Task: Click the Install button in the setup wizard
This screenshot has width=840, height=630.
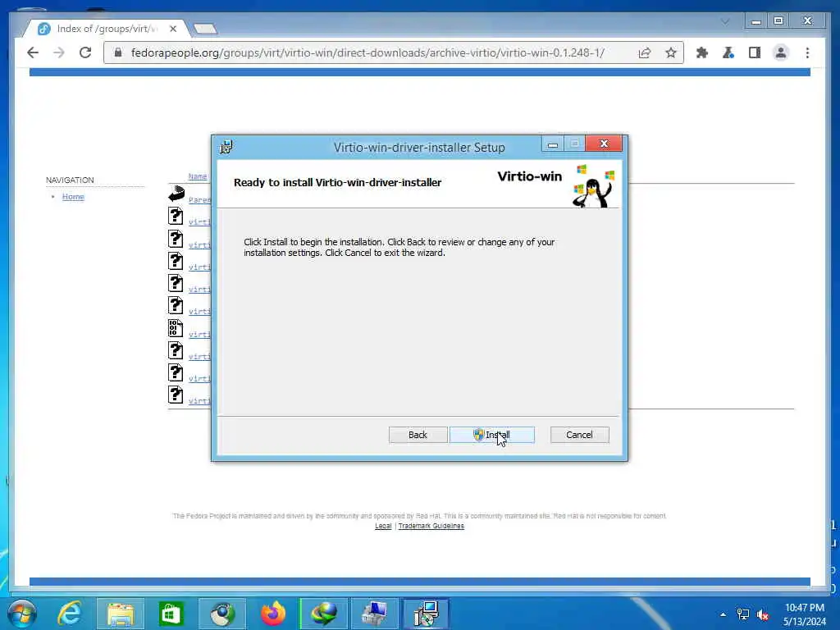Action: pyautogui.click(x=492, y=435)
